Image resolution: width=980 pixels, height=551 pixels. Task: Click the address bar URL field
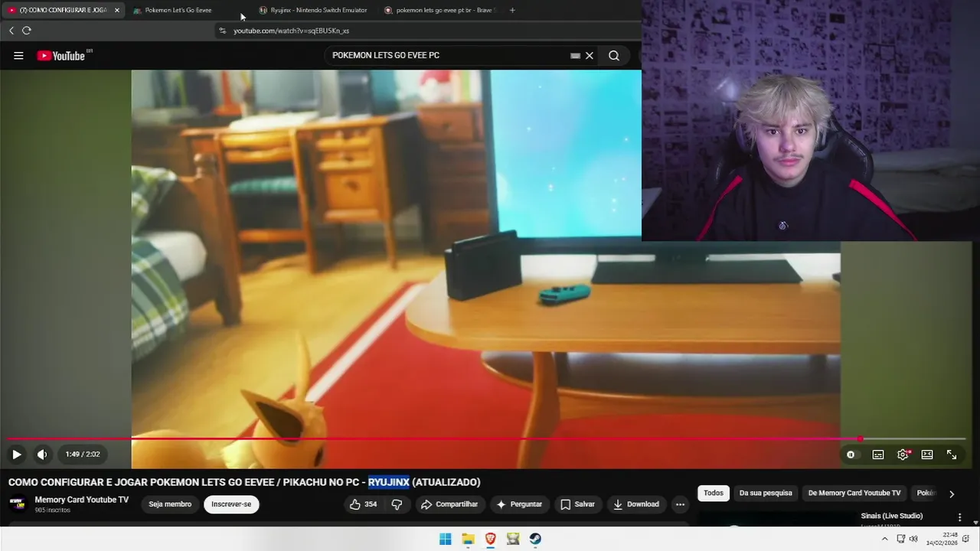[x=429, y=31]
